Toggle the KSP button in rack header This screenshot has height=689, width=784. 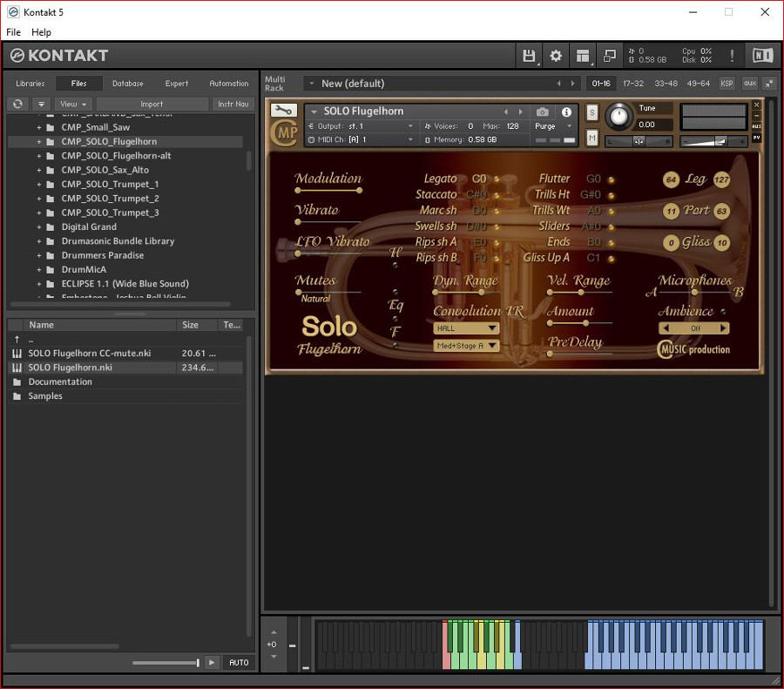coord(727,84)
